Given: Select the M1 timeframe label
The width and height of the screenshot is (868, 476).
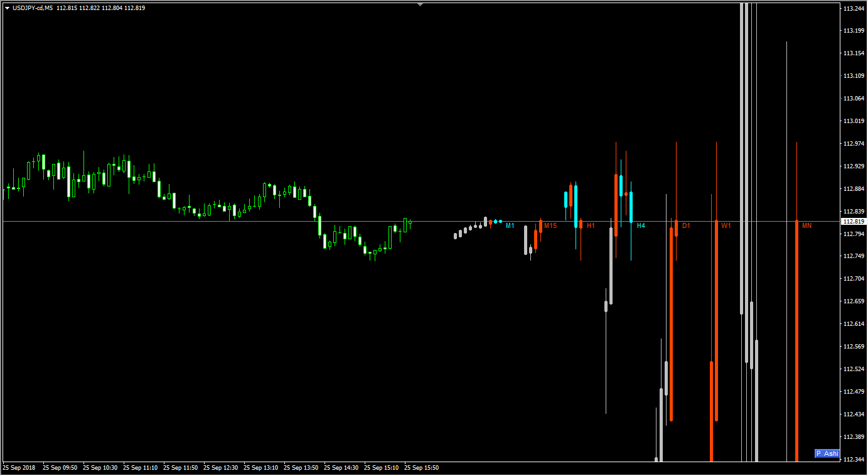Looking at the screenshot, I should (x=510, y=225).
